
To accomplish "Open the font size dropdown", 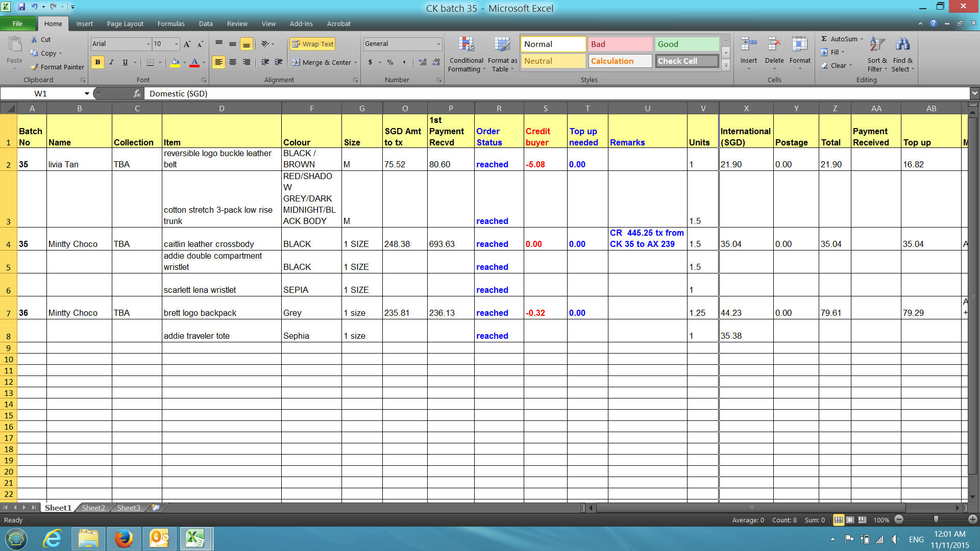I will [x=177, y=44].
